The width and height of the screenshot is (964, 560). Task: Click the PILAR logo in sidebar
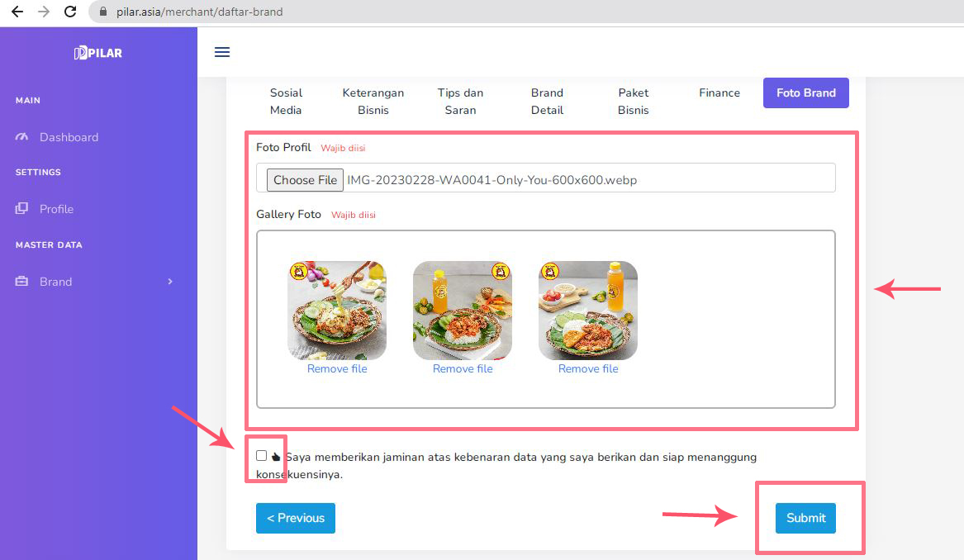(98, 53)
